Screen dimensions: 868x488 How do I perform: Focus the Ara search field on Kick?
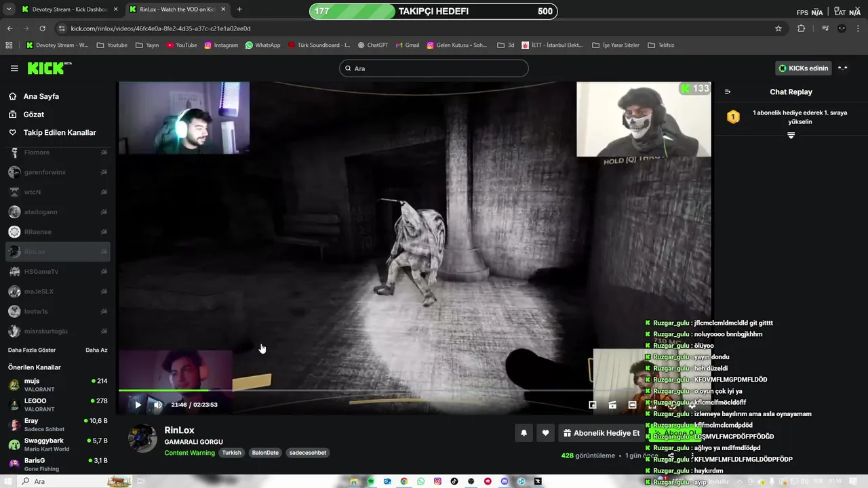(x=434, y=68)
